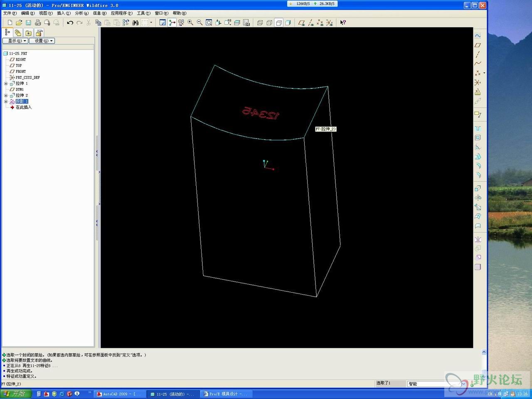
Task: Select the Sketch tool in right toolbar
Action: point(478,36)
